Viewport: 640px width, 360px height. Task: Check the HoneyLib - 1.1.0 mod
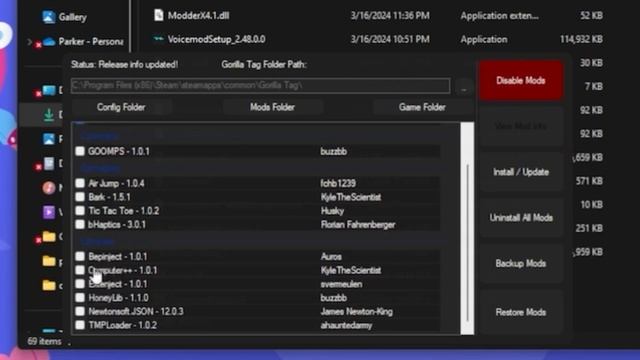80,298
